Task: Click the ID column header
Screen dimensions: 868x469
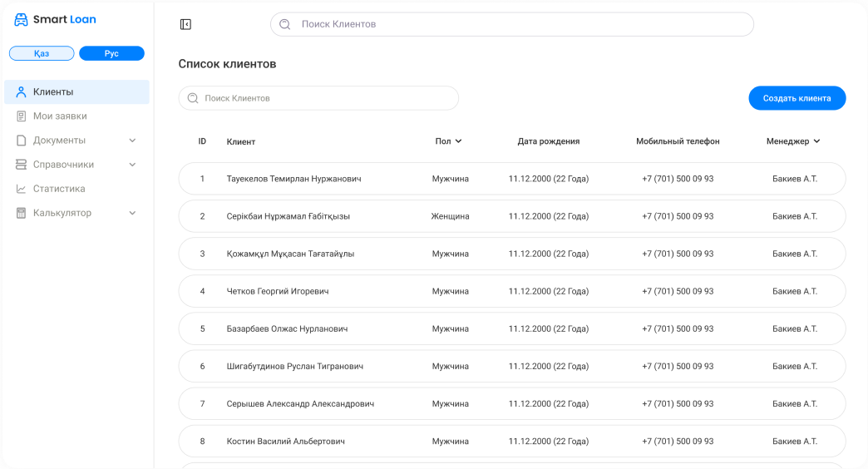Action: tap(202, 141)
